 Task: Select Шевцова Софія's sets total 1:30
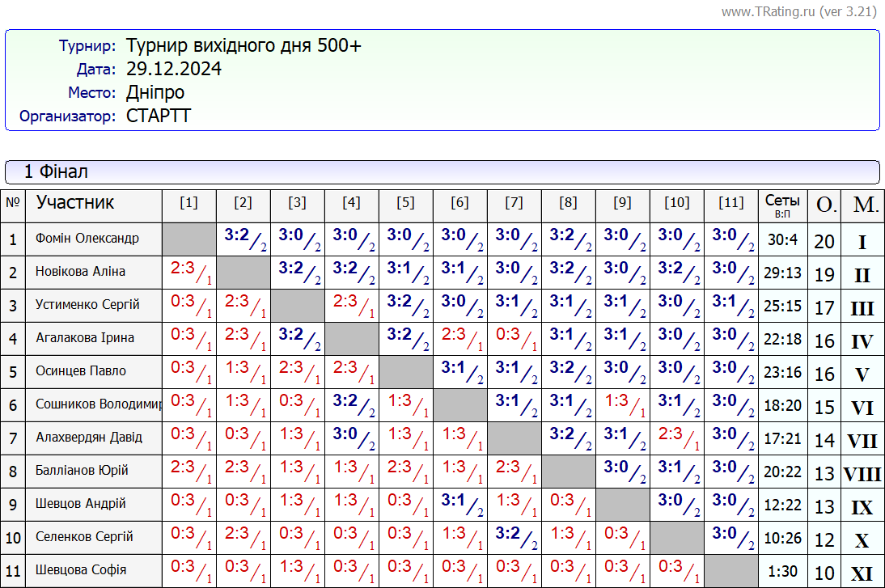click(x=782, y=571)
